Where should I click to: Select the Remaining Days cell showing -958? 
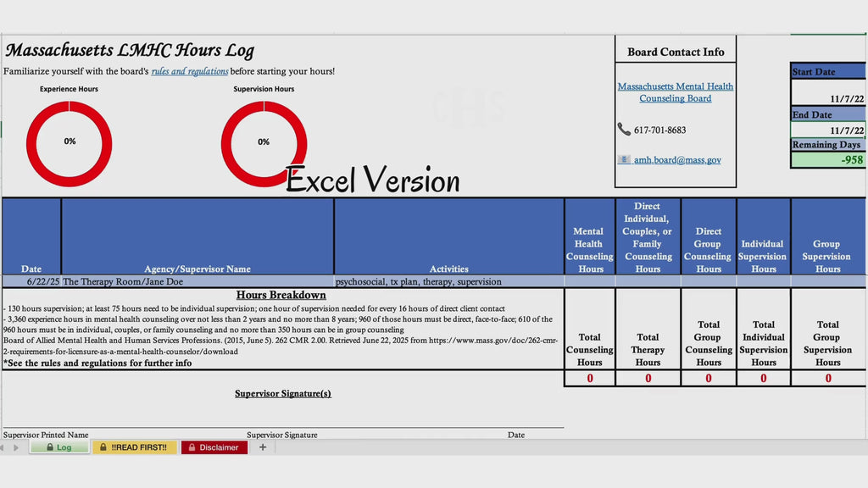(x=828, y=160)
